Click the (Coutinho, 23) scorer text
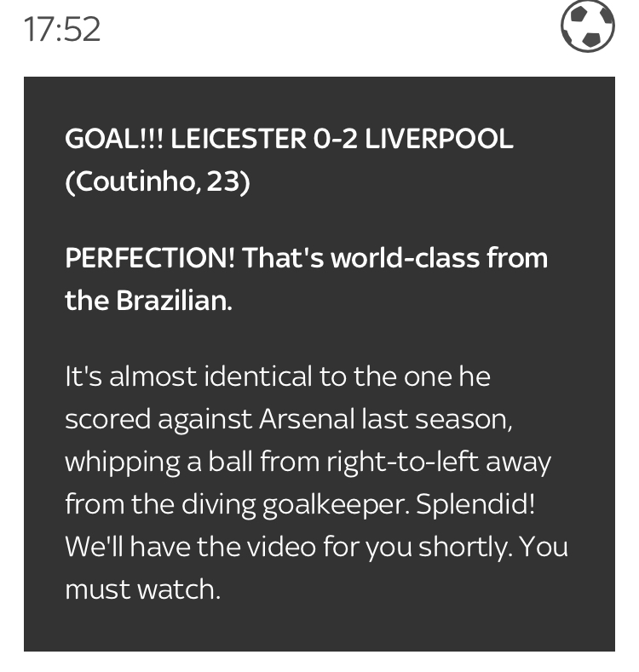Viewport: 639px width, 672px height. [158, 181]
